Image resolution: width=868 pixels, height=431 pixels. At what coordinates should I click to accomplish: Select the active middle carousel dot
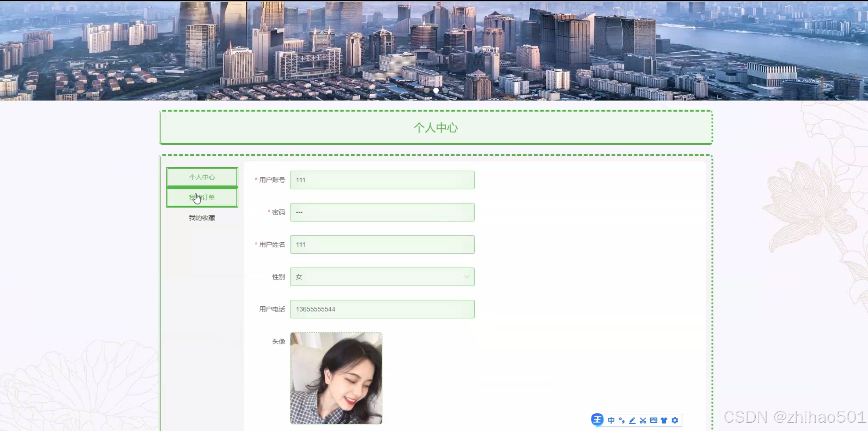[436, 90]
